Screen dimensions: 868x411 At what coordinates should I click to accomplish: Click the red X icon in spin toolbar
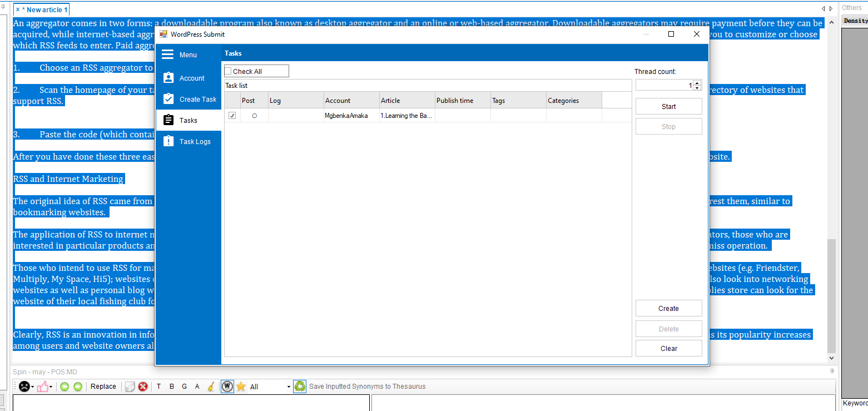(143, 387)
